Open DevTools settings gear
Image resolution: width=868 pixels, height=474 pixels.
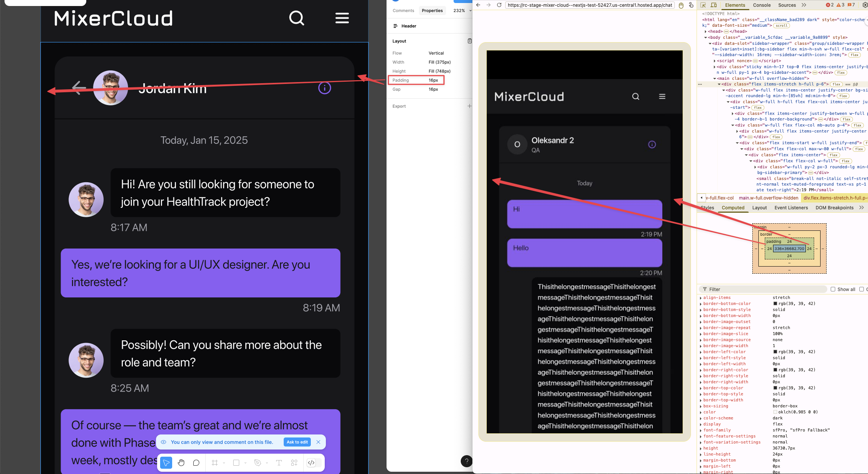(x=865, y=5)
